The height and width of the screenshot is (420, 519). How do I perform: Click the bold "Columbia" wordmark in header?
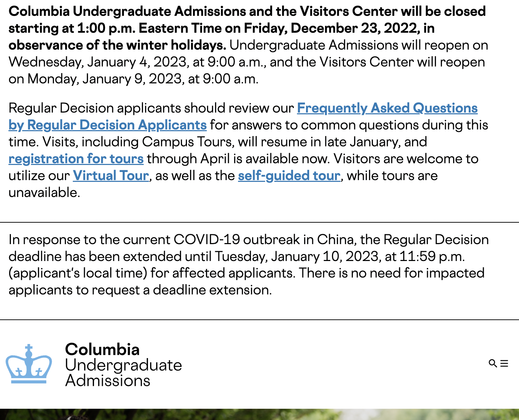click(x=102, y=349)
